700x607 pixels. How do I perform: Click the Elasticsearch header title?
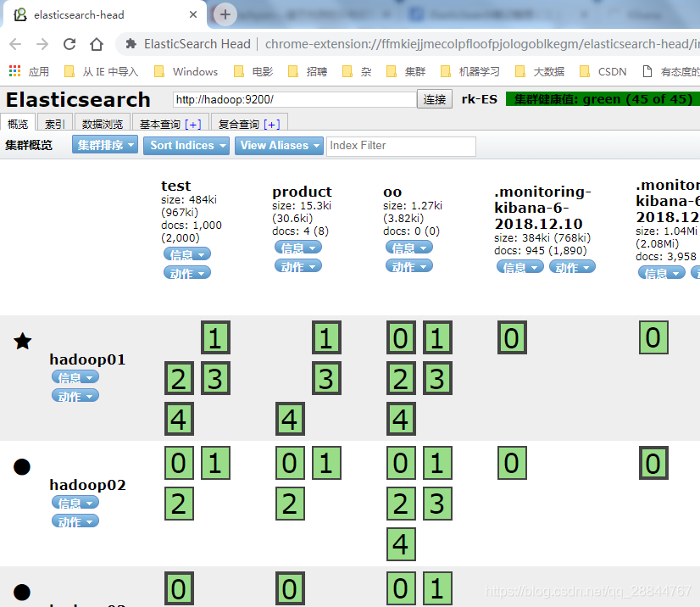point(78,99)
